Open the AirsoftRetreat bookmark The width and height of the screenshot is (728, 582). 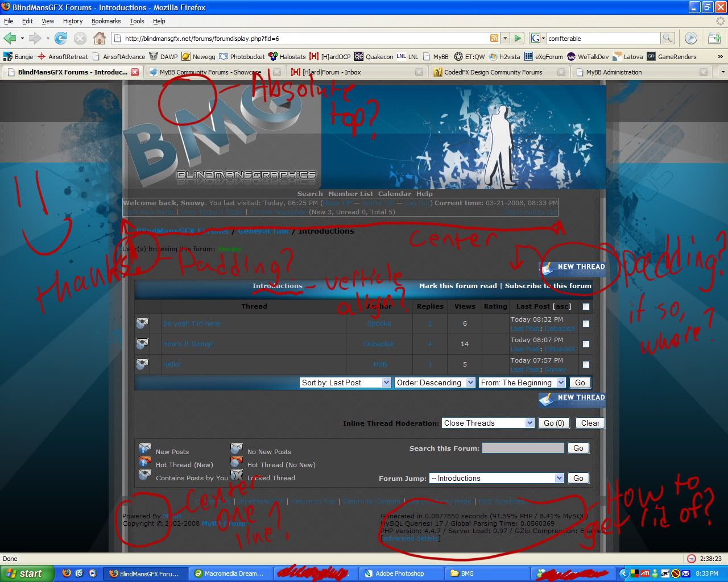(x=63, y=57)
